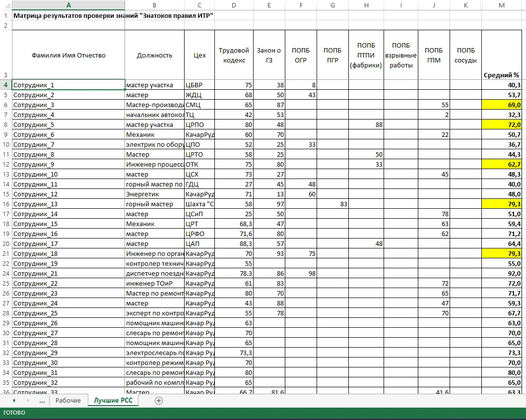Click the yellow cell with value 62,7

502,165
